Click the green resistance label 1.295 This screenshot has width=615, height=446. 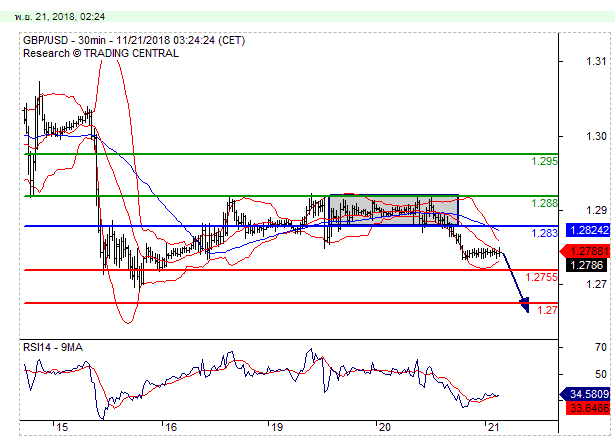coord(544,161)
